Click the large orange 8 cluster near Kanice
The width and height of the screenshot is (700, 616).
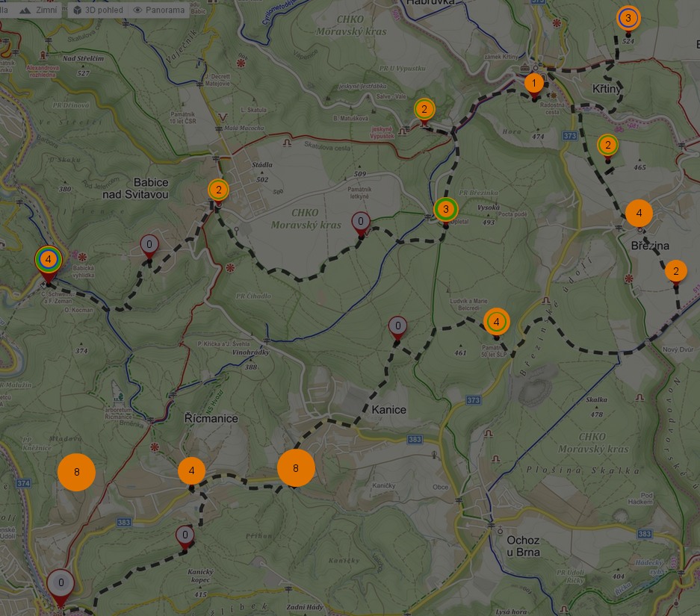click(x=296, y=468)
